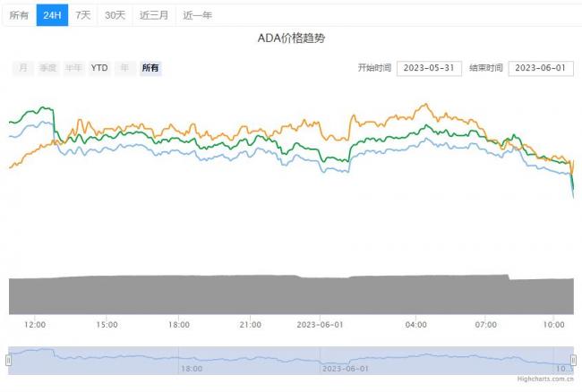Open the 7天 tab
The height and width of the screenshot is (392, 582).
click(x=82, y=15)
